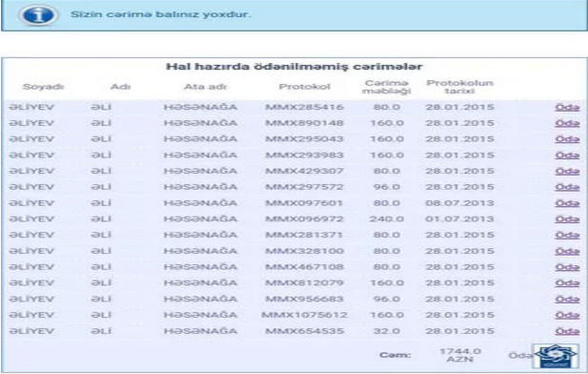This screenshot has width=588, height=374.
Task: Click the date 01.07.2013
Action: (459, 218)
